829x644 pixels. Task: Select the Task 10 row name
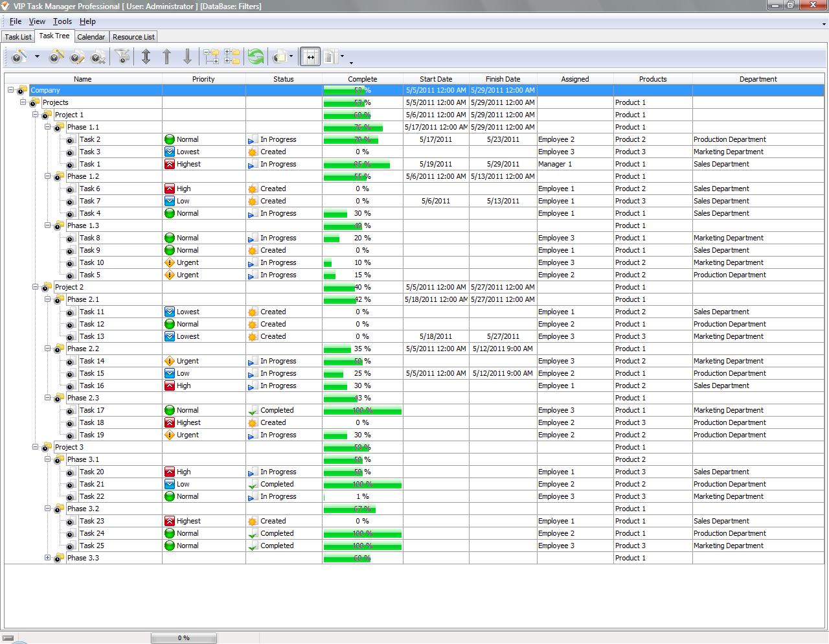[91, 262]
